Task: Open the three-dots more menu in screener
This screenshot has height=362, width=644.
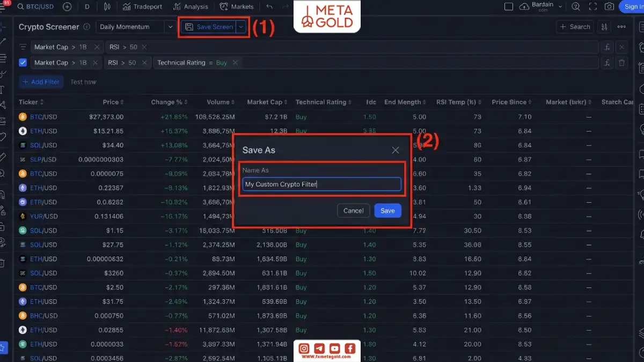Action: [x=621, y=27]
